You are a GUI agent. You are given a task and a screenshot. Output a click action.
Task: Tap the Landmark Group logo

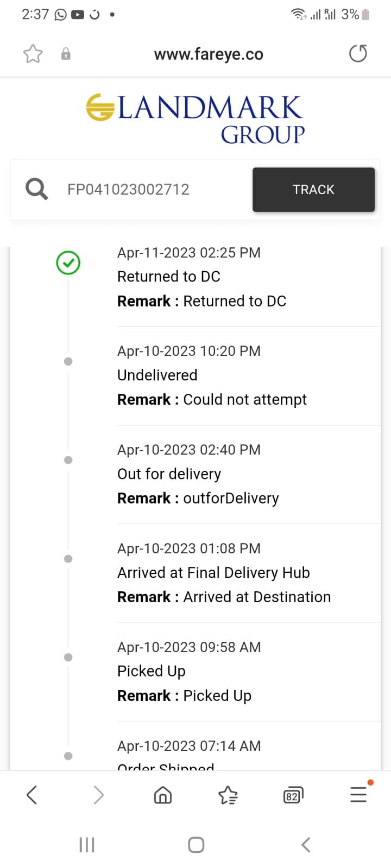coord(195,119)
